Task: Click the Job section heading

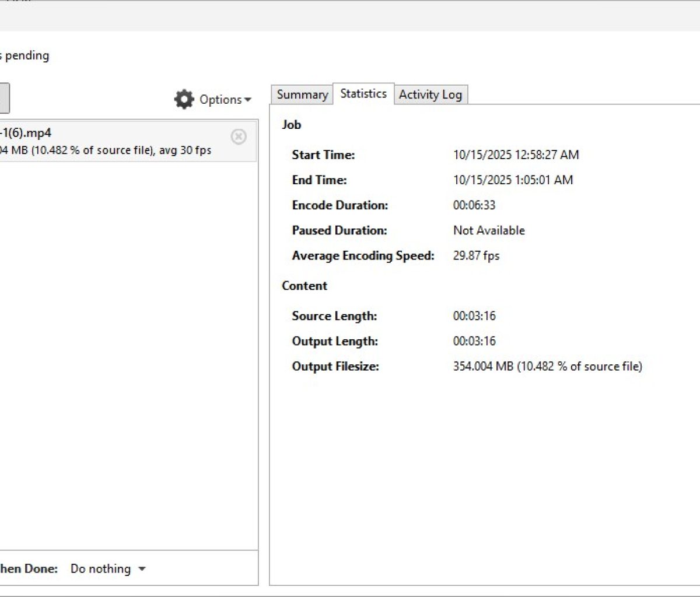Action: point(291,124)
